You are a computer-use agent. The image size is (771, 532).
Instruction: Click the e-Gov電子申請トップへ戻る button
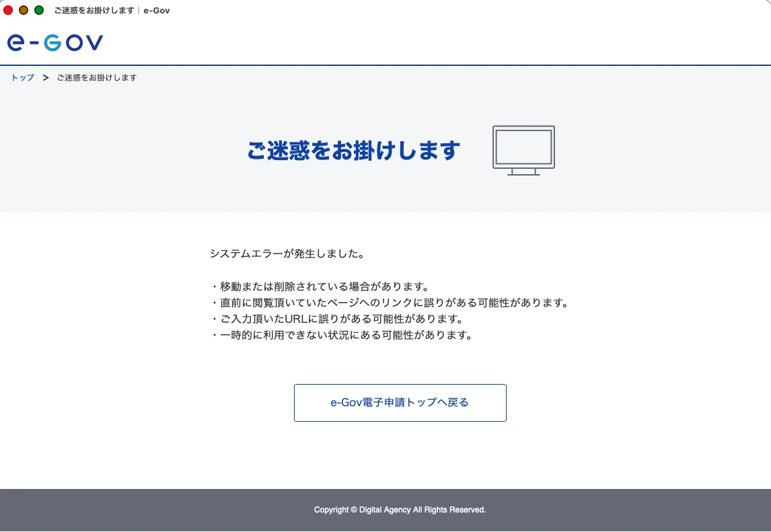(400, 403)
